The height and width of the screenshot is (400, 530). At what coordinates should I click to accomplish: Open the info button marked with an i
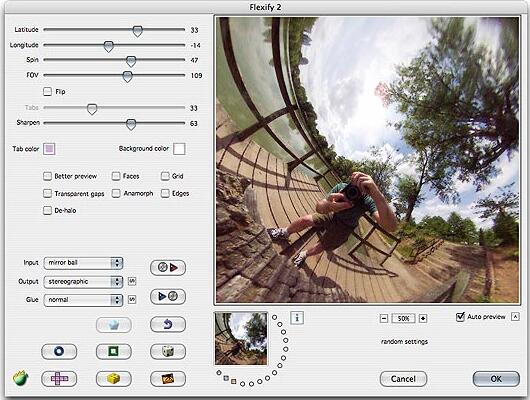pos(297,318)
